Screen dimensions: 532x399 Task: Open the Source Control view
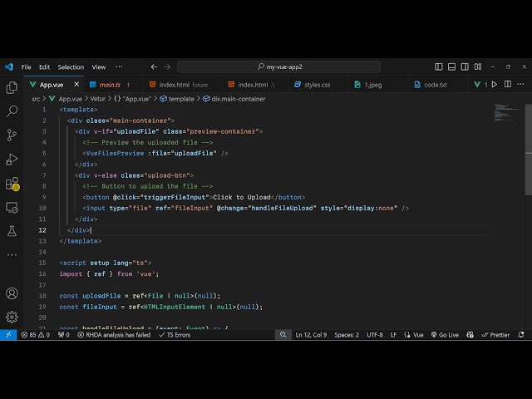pos(12,135)
